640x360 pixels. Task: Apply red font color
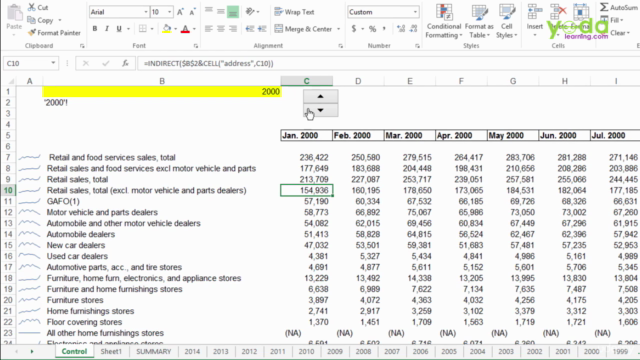[x=185, y=29]
